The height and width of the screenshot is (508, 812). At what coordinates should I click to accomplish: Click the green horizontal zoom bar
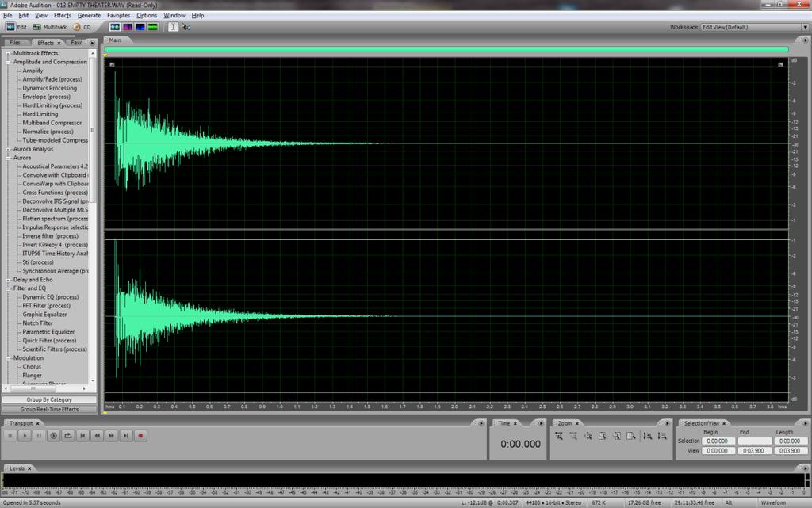point(446,50)
